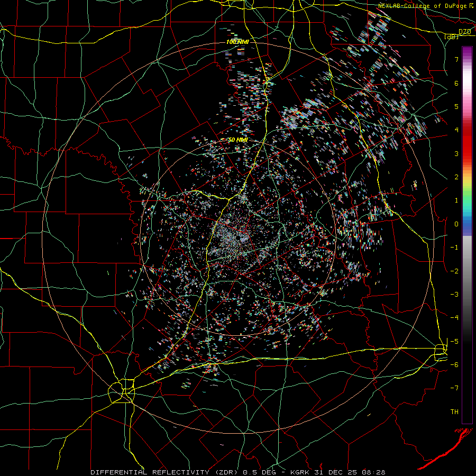The height and width of the screenshot is (476, 476).
Task: Click the DZD label above the legend
Action: (465, 32)
